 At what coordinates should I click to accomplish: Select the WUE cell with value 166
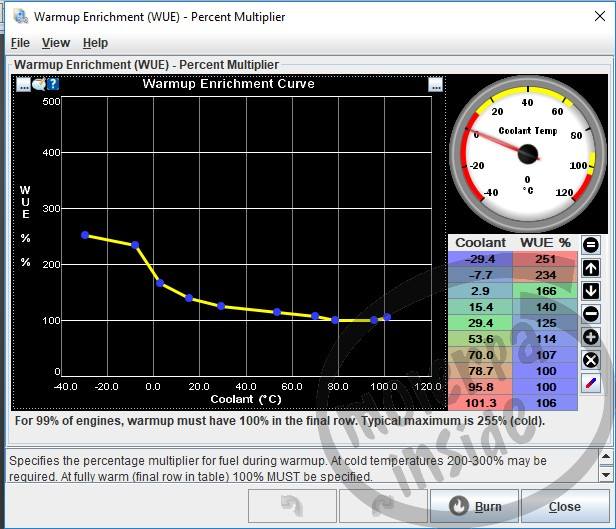[x=545, y=291]
